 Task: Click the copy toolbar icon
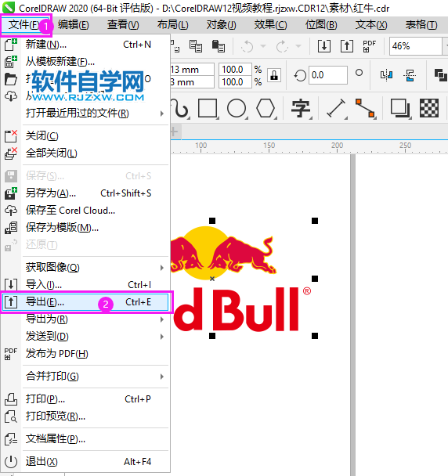click(196, 46)
